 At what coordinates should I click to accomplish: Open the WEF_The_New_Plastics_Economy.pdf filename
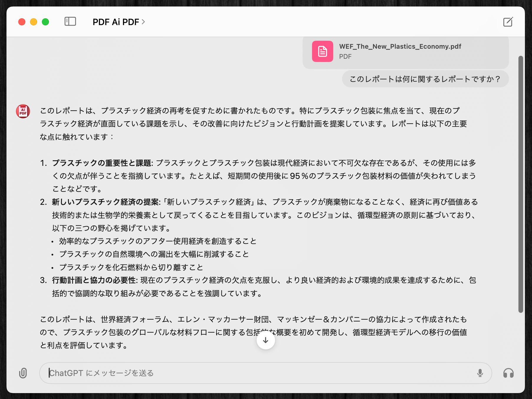click(400, 46)
